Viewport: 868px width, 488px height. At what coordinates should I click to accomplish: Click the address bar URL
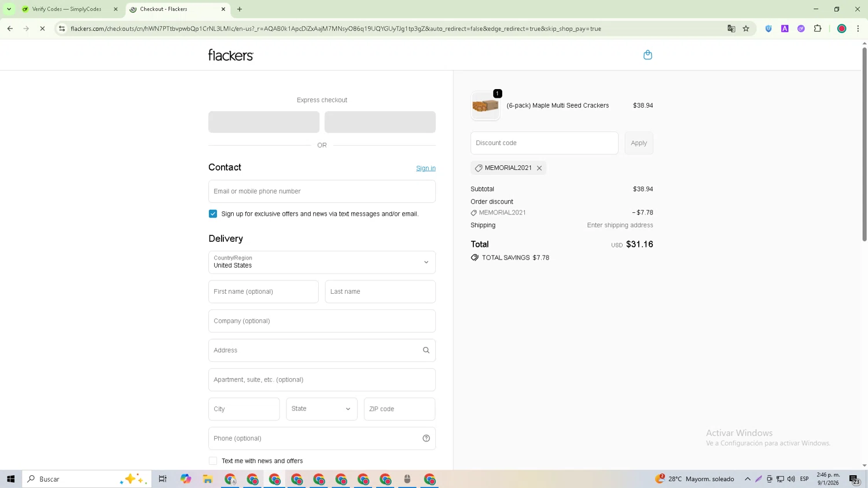point(336,28)
